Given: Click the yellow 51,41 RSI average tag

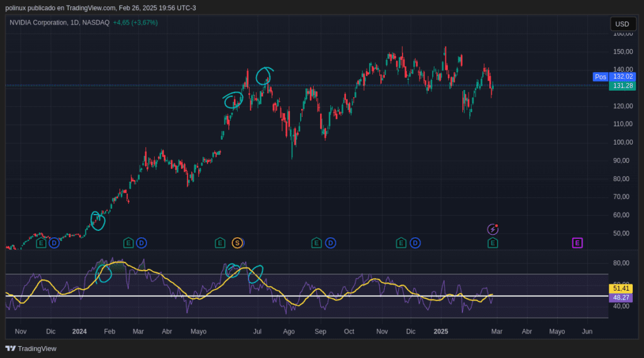Looking at the screenshot, I should [x=621, y=288].
